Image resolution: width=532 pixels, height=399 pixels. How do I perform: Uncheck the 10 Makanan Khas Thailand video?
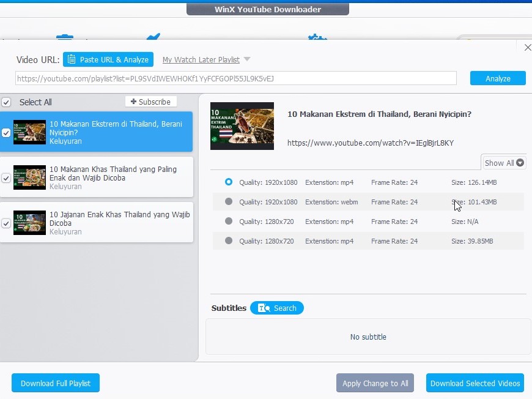coord(6,177)
